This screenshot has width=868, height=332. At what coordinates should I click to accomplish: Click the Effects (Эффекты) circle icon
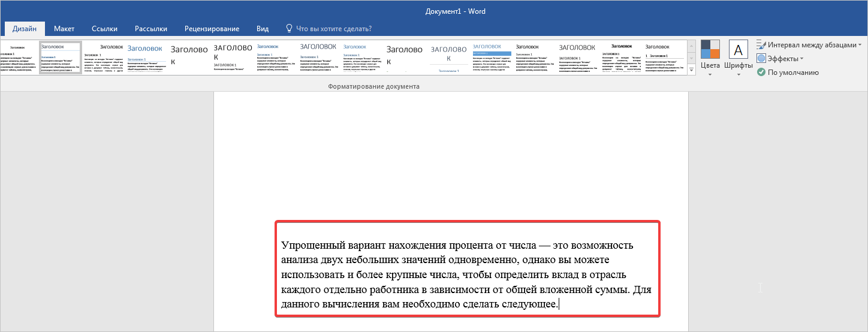tap(761, 59)
